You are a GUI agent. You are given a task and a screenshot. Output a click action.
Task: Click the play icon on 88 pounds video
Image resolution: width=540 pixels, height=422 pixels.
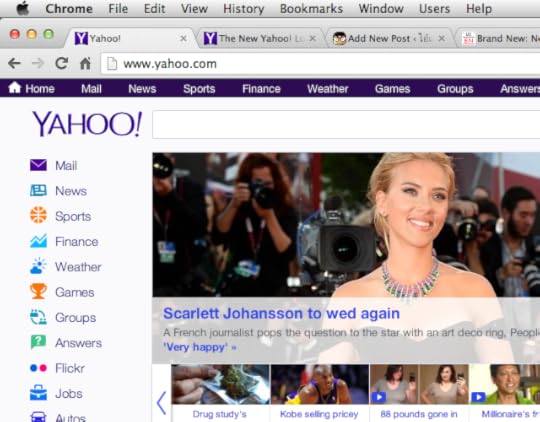click(378, 397)
